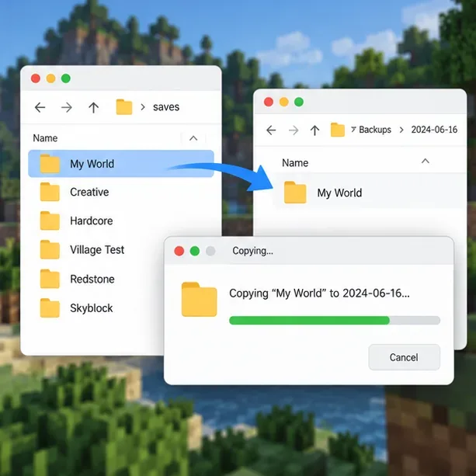Go up one level in Backups window
476x476 pixels.
314,130
